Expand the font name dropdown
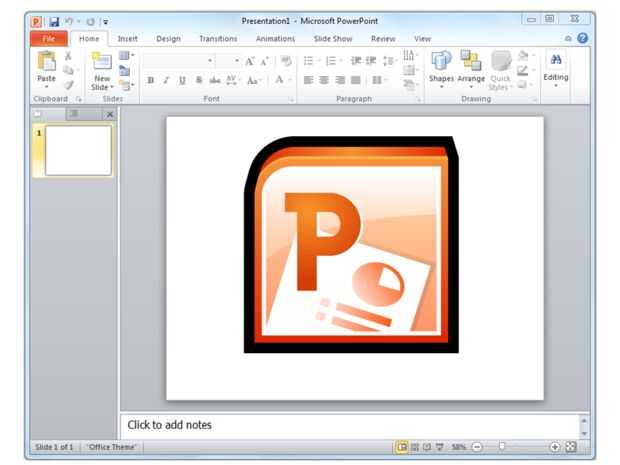620x465 pixels. (210, 60)
